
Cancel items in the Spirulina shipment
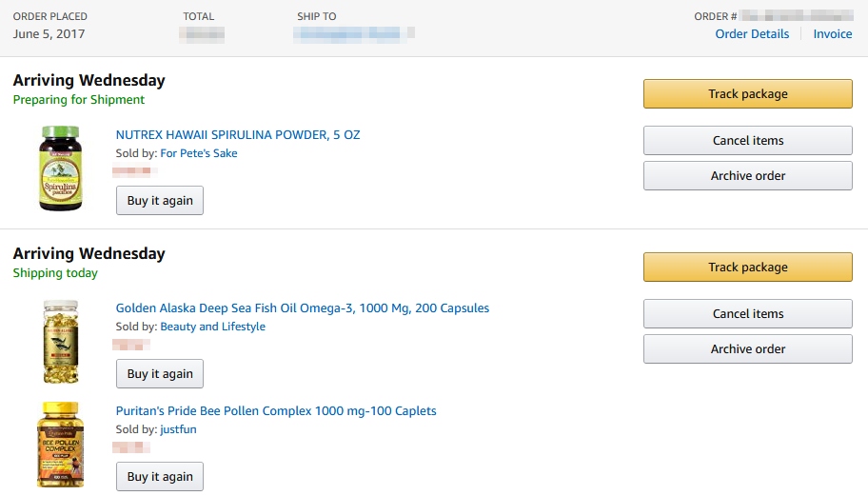(x=747, y=141)
